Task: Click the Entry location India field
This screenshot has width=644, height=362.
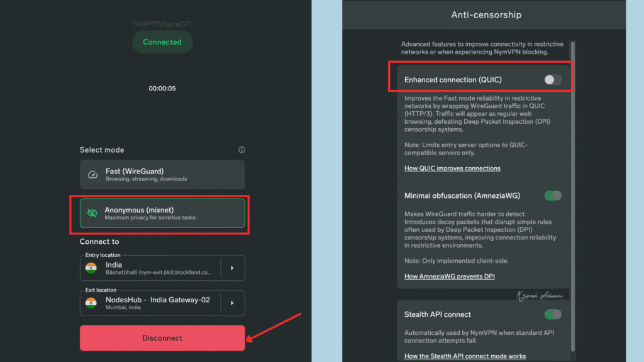Action: 162,268
